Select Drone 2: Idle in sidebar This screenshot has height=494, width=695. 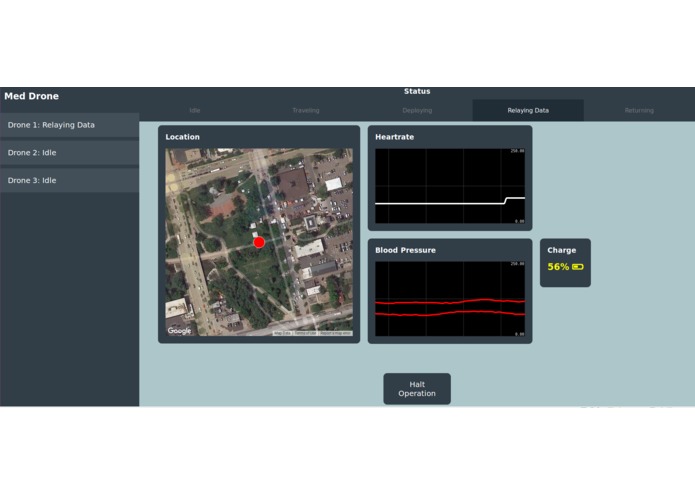[70, 153]
